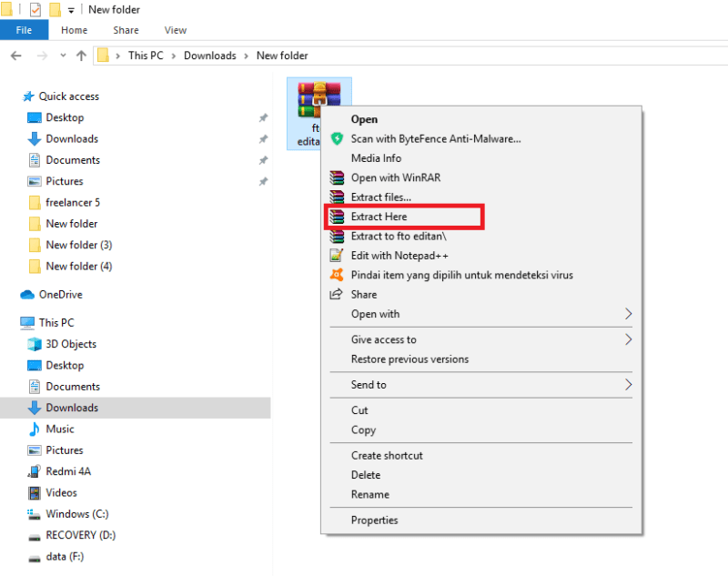Click the Notepad++ icon in the context menu

[x=337, y=256]
